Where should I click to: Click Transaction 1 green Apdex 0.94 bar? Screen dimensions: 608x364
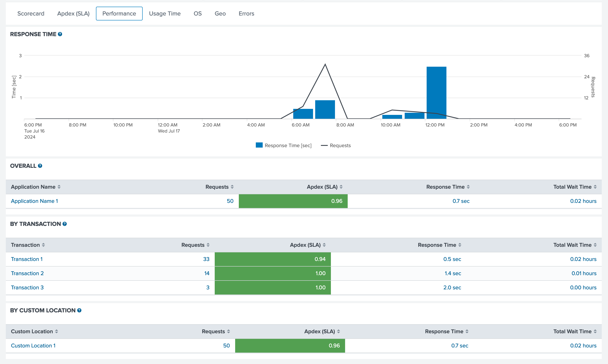pyautogui.click(x=273, y=259)
